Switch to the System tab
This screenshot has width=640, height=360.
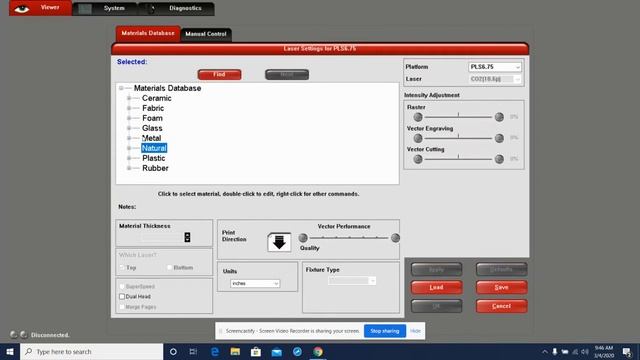coord(105,9)
